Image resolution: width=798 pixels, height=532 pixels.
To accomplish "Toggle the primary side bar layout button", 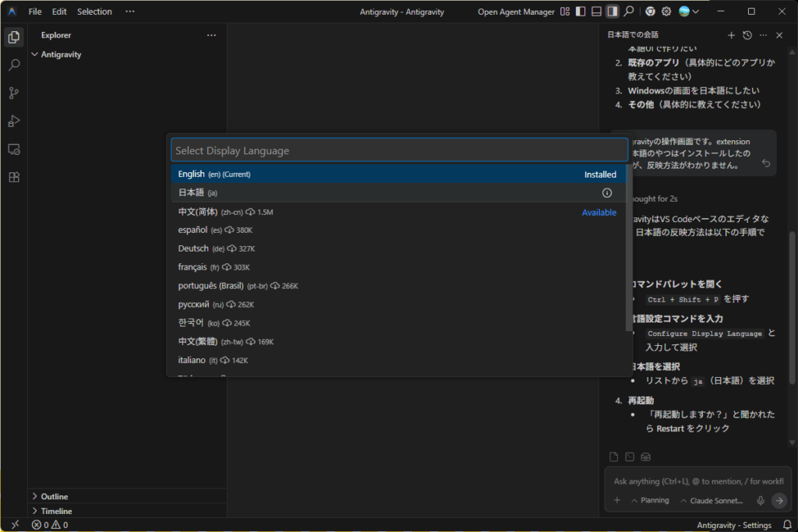I will 580,12.
